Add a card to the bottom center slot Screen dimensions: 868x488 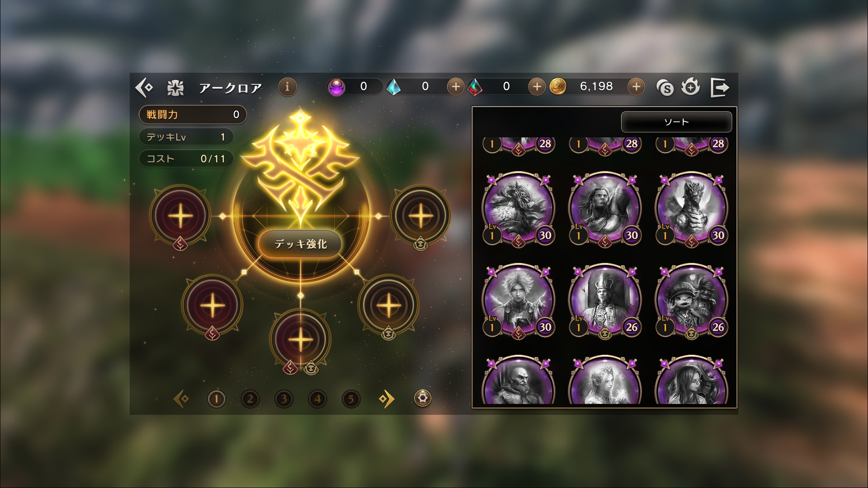pos(301,339)
